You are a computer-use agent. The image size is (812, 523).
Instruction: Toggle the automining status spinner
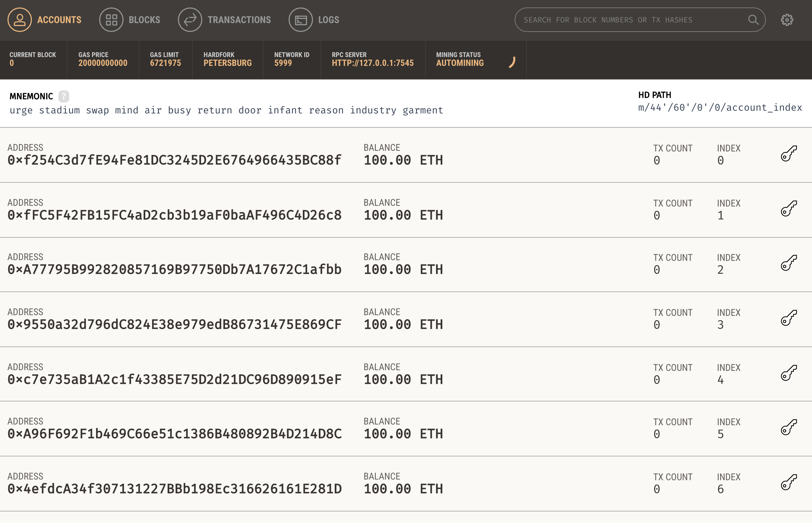click(x=512, y=62)
